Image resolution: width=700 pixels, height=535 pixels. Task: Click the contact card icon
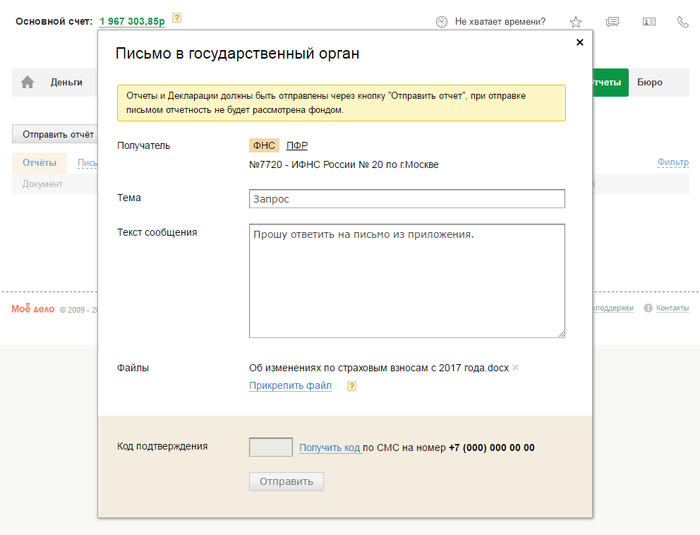tap(649, 22)
